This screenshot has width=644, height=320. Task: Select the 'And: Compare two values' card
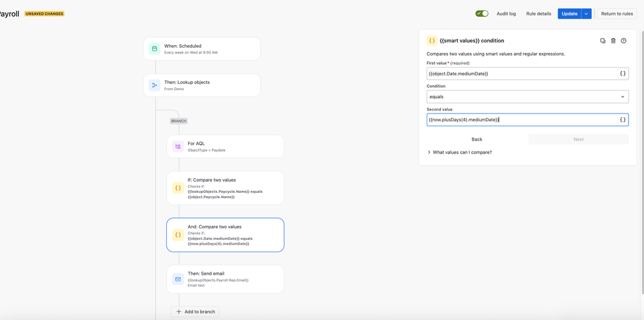coord(225,235)
